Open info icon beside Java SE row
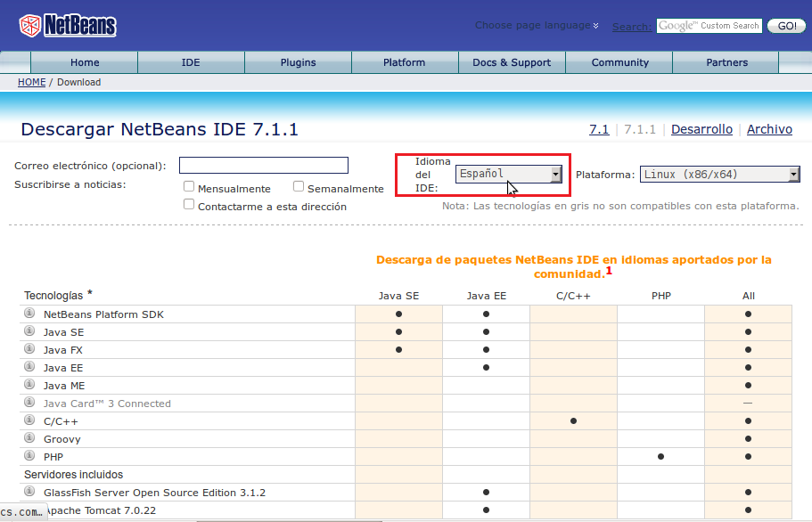812x522 pixels. 29,331
